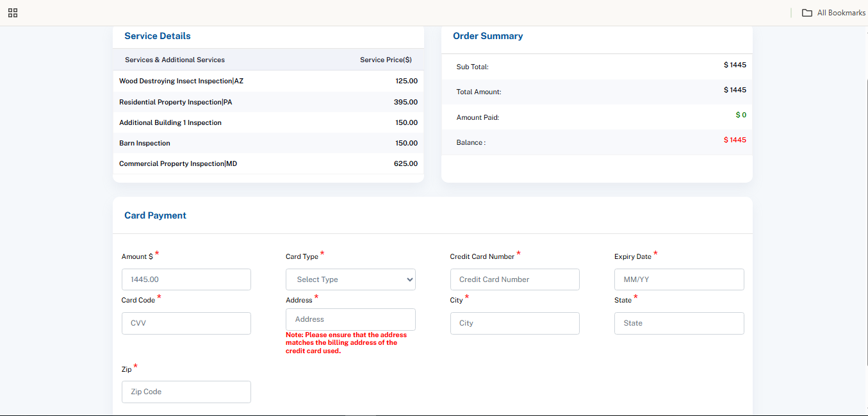Screen dimensions: 868x416
Task: Open the All Bookmarks folder
Action: 834,13
